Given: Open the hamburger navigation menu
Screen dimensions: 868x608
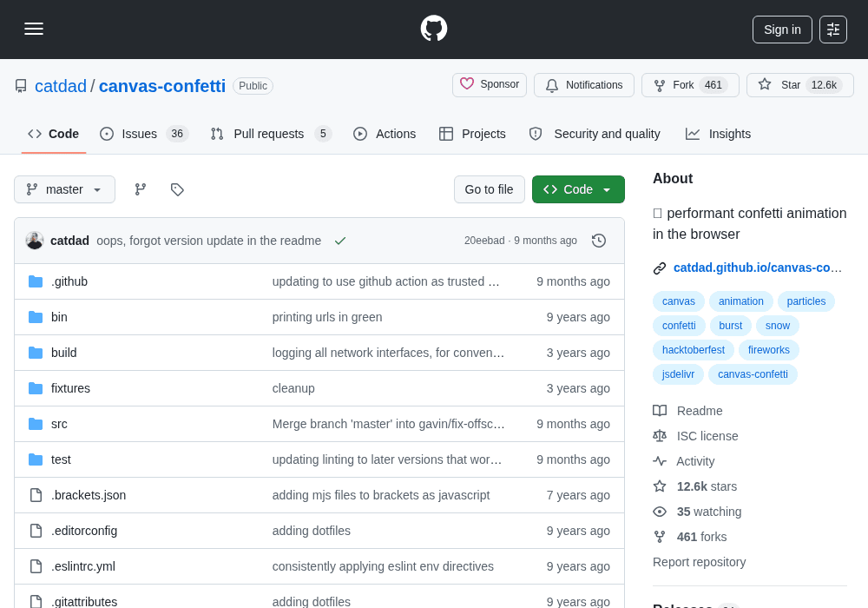Looking at the screenshot, I should click(34, 29).
